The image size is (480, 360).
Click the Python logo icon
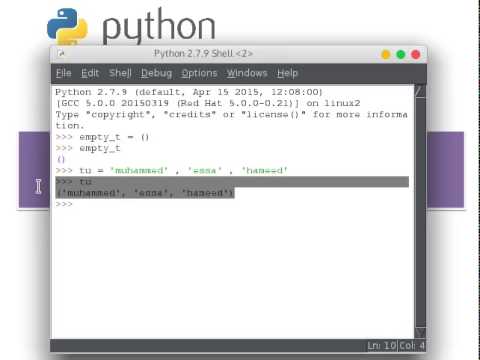click(67, 26)
